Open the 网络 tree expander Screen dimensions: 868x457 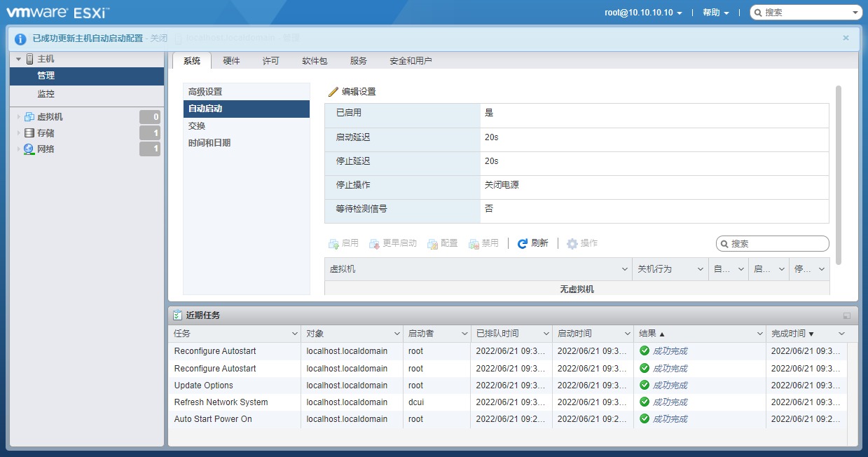17,149
